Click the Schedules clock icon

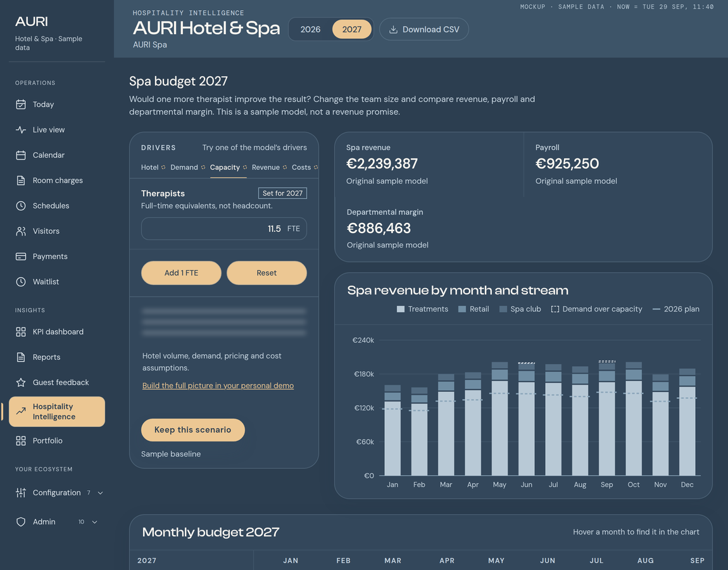21,206
